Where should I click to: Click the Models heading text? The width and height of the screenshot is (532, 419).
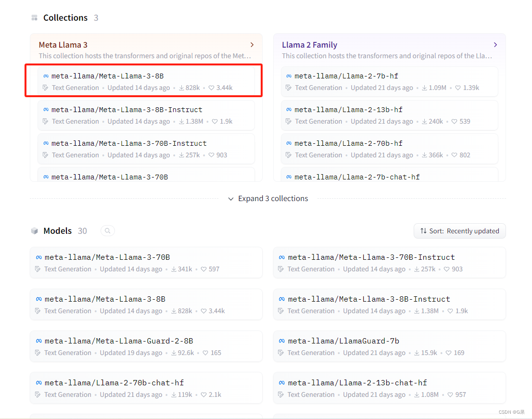click(58, 231)
